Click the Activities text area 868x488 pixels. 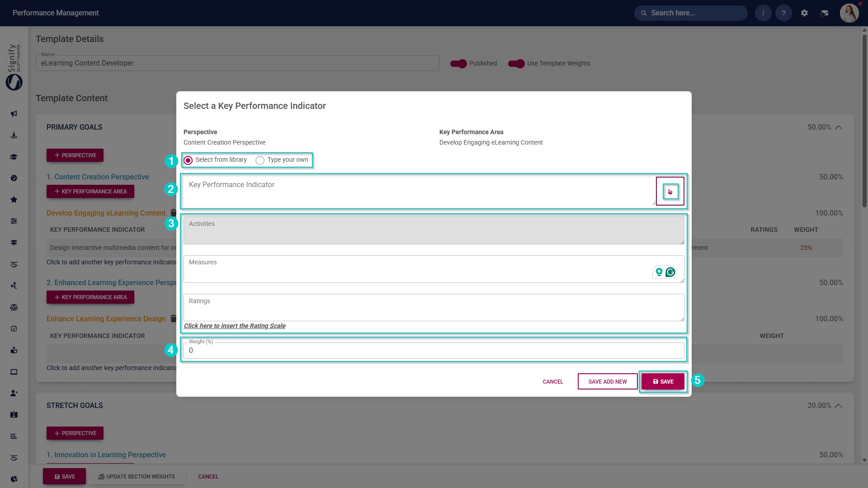(x=434, y=230)
